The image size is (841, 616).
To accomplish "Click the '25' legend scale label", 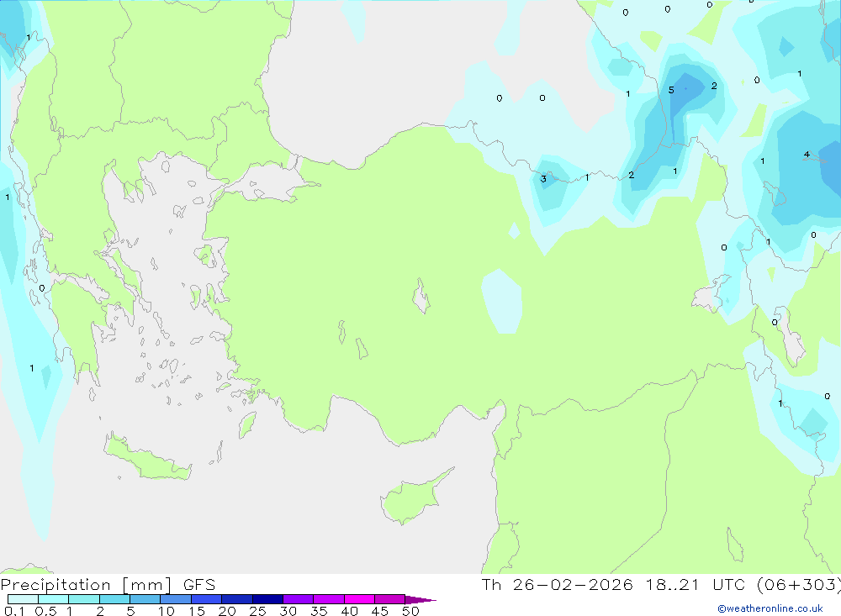I will pos(257,611).
